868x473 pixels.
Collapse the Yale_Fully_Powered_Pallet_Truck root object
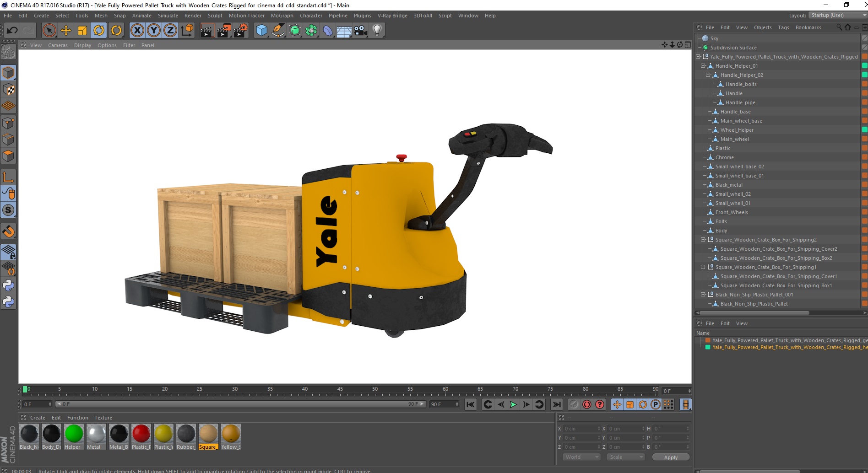pyautogui.click(x=698, y=57)
